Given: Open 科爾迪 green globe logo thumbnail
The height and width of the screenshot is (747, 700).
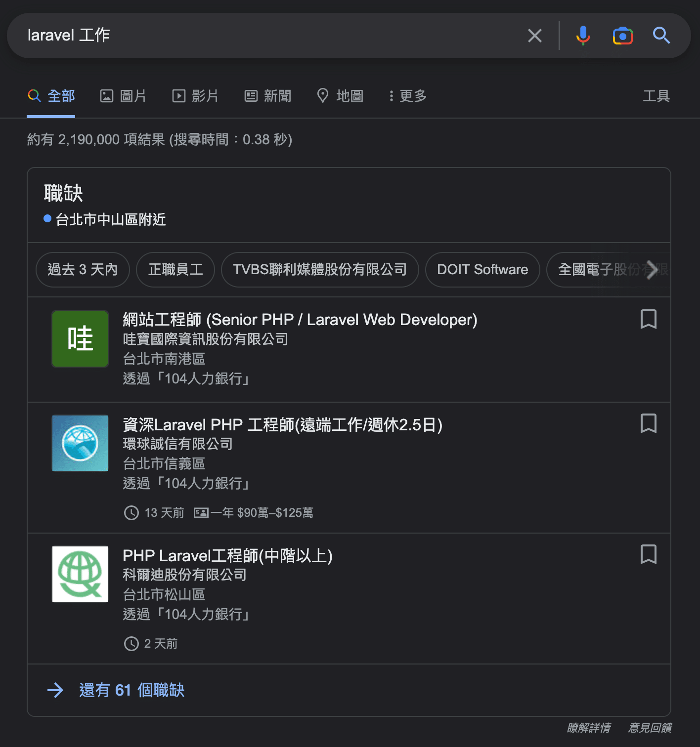Looking at the screenshot, I should [80, 574].
